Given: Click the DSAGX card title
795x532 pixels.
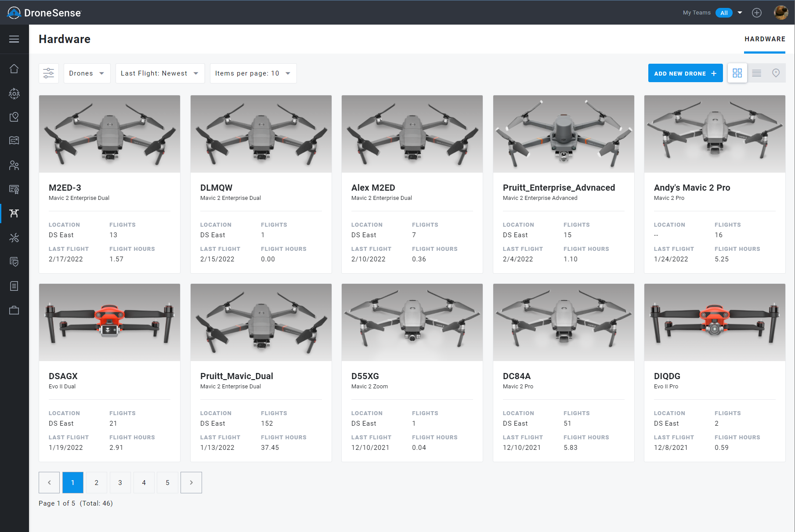Looking at the screenshot, I should point(63,376).
